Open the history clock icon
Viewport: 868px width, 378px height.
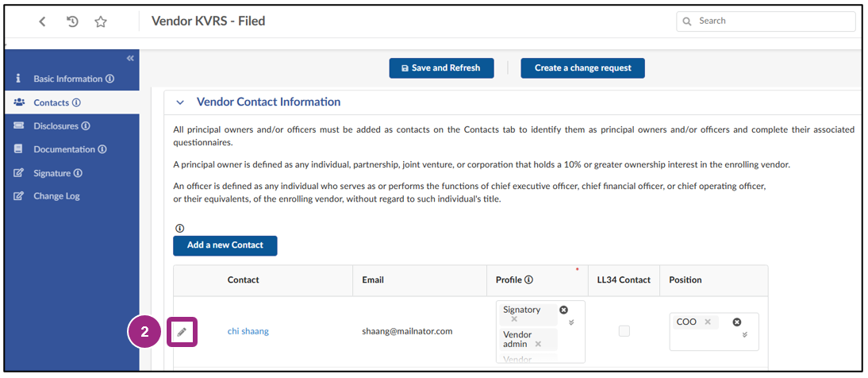[x=72, y=21]
